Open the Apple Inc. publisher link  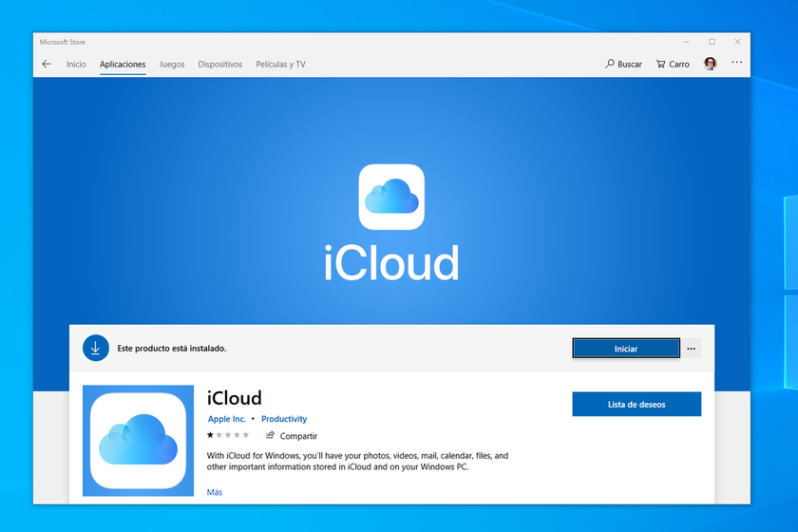pyautogui.click(x=226, y=419)
